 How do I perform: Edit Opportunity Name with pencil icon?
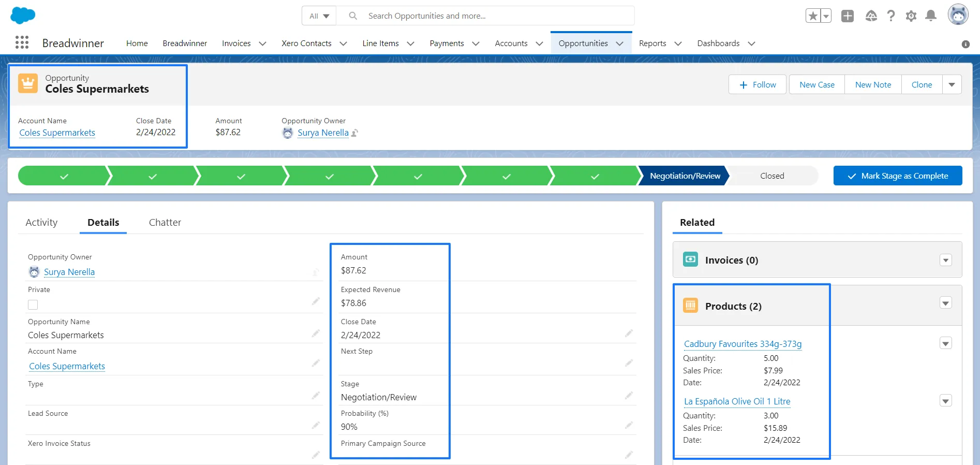(x=316, y=333)
